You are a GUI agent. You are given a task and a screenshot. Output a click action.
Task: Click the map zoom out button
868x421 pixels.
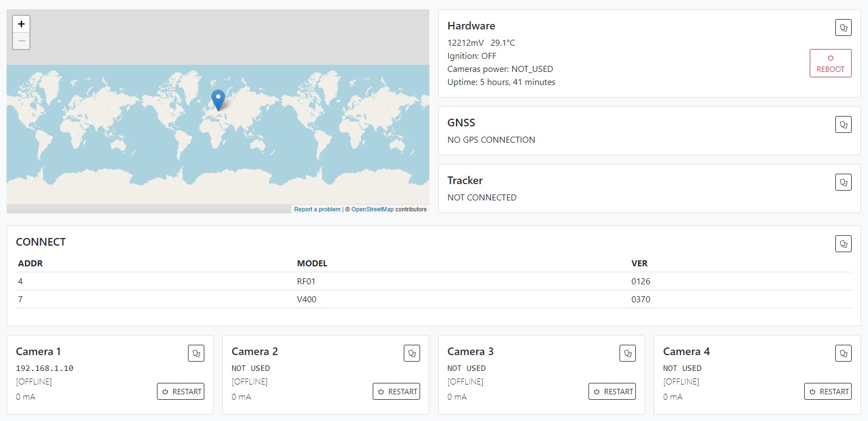click(21, 41)
